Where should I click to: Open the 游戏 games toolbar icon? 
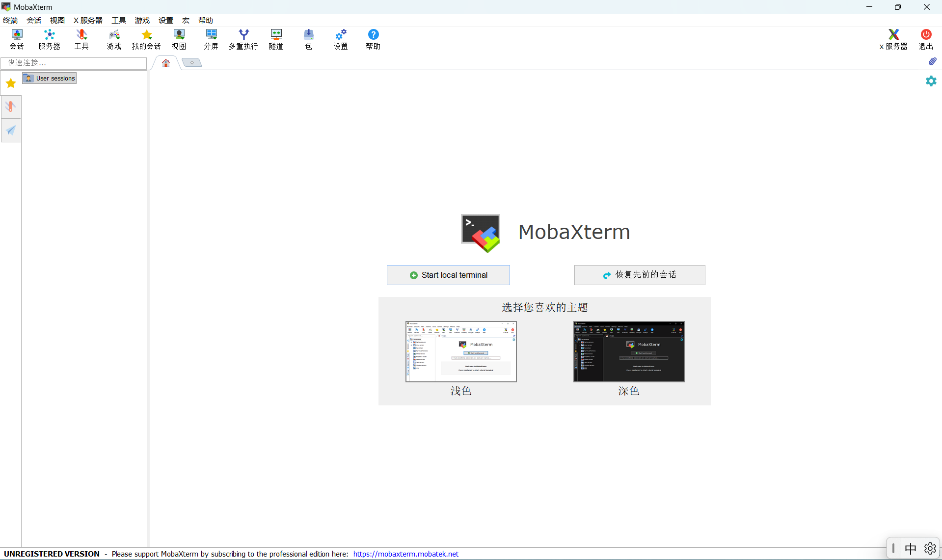coord(114,39)
